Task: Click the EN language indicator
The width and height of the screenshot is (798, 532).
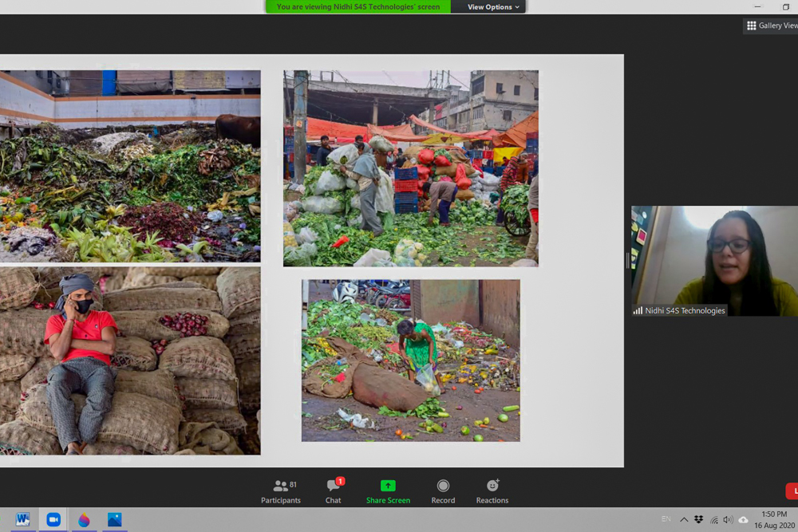Action: (x=666, y=520)
